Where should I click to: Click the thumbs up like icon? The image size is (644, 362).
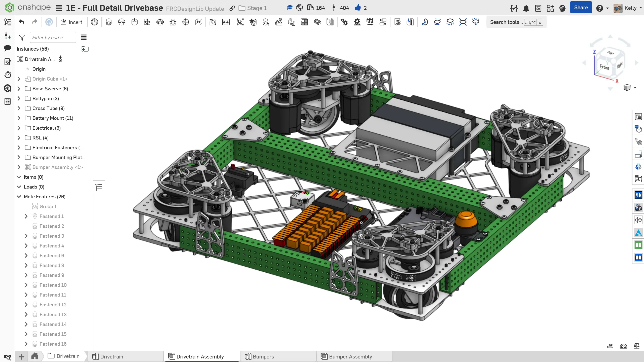click(357, 8)
